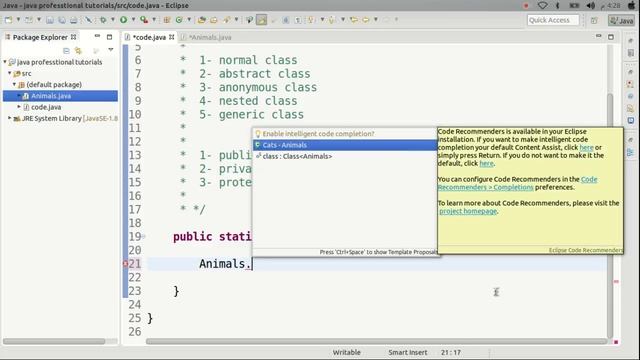The image size is (640, 360).
Task: Open the Package Explorer view menu arrow
Action: [111, 50]
